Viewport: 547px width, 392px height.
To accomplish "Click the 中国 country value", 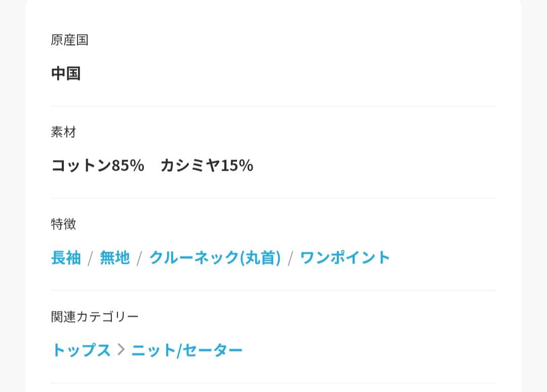I will pos(66,73).
